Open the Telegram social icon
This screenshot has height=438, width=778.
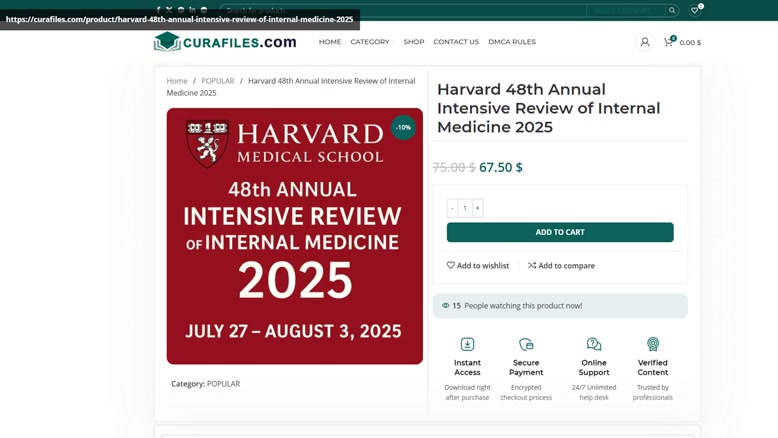coord(204,10)
